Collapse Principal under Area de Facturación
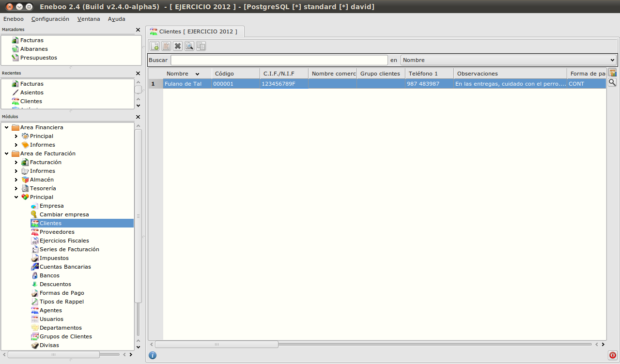This screenshot has height=364, width=620. point(16,197)
